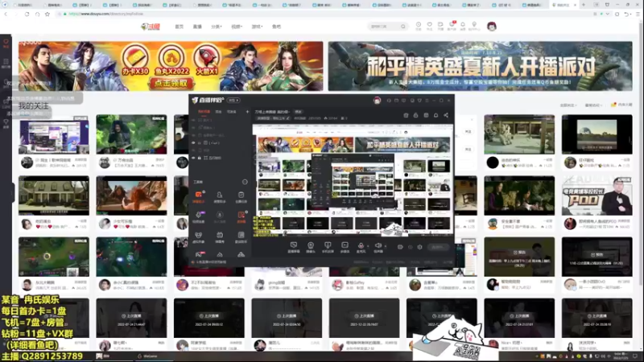
Task: Open toolbox settings circle icon
Action: [x=245, y=182]
